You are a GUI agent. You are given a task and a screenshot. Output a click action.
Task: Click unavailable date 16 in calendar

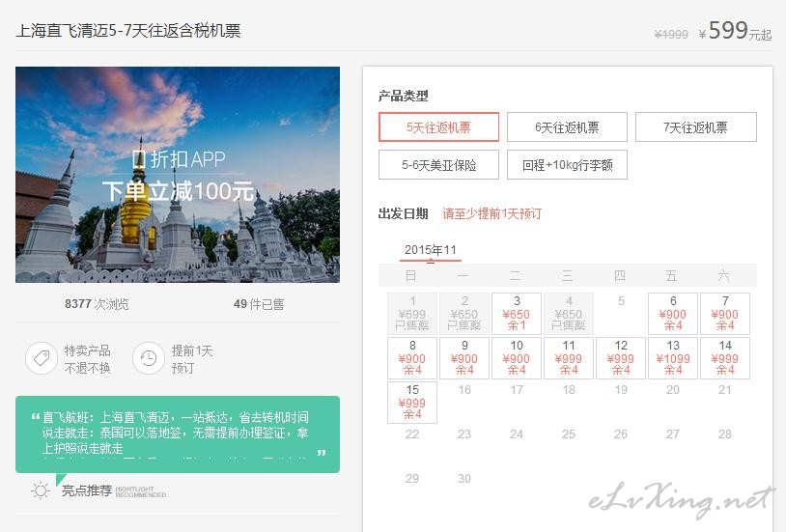pos(464,390)
